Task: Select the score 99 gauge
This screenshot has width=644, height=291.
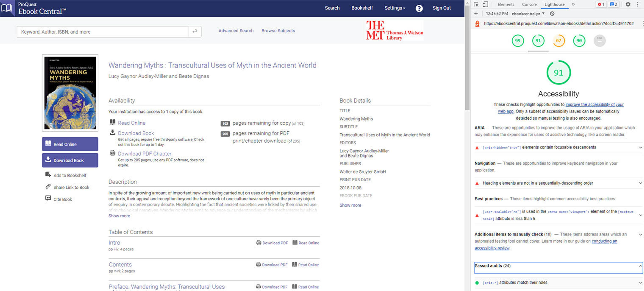Action: 518,40
